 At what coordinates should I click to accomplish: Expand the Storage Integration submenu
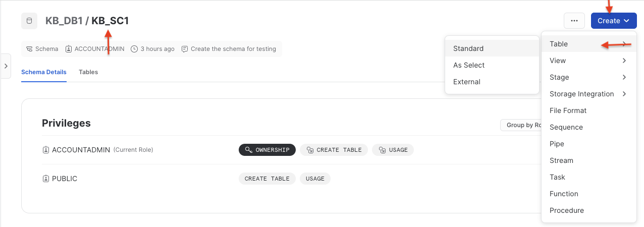coord(588,94)
